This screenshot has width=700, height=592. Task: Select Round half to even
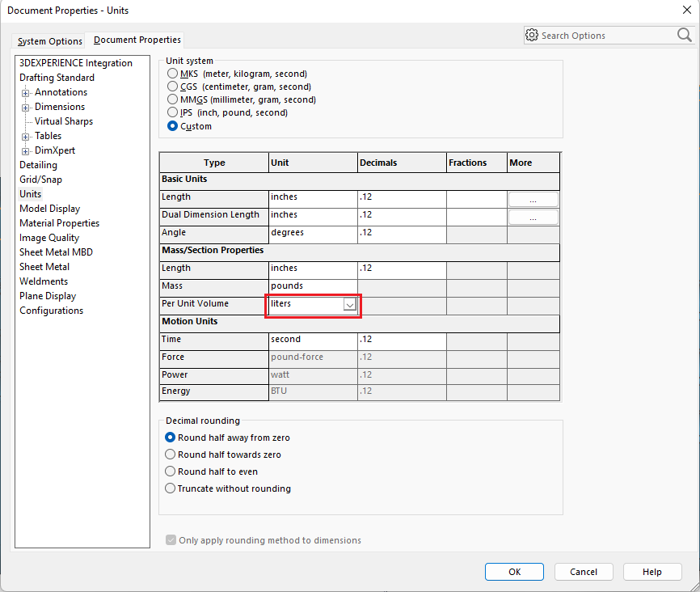click(x=171, y=471)
